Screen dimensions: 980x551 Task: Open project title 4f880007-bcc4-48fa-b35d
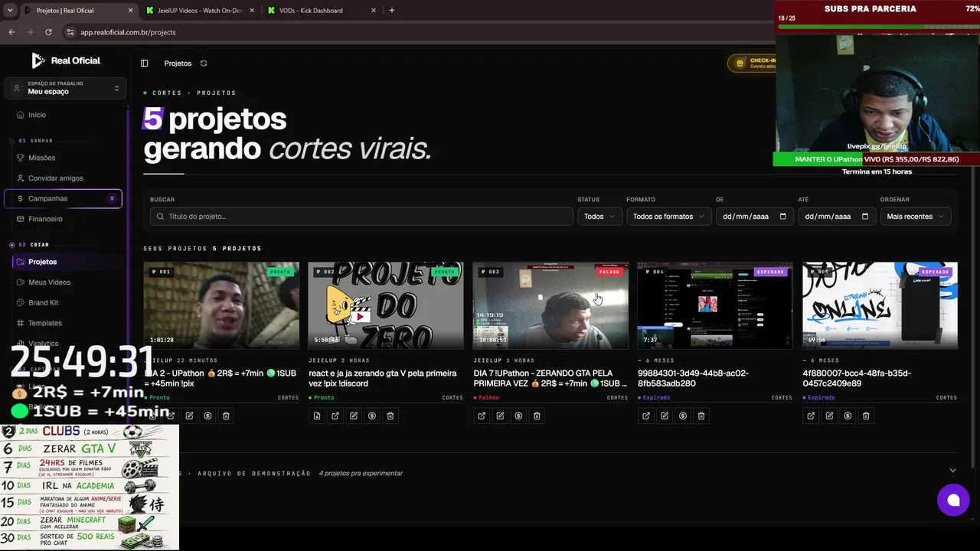tap(857, 379)
